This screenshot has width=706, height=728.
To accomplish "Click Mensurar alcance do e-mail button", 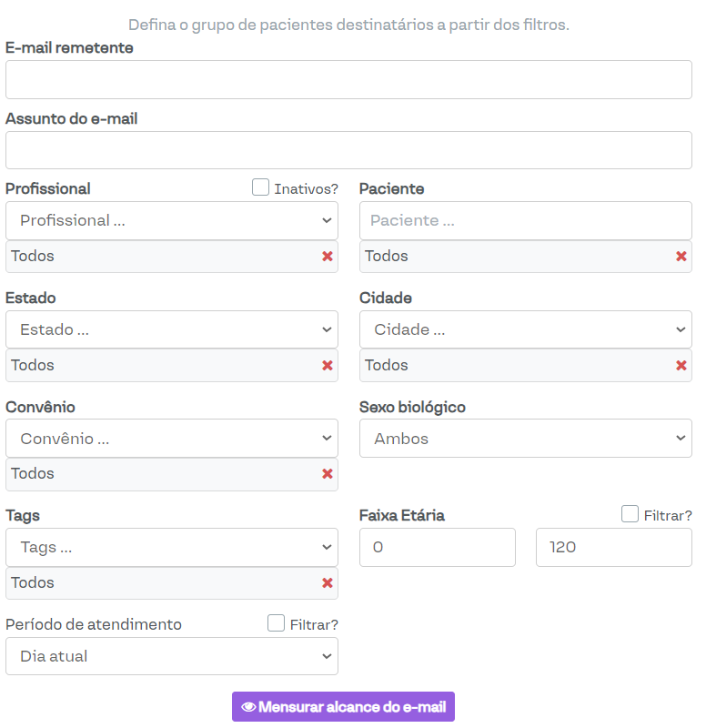I will (x=343, y=707).
